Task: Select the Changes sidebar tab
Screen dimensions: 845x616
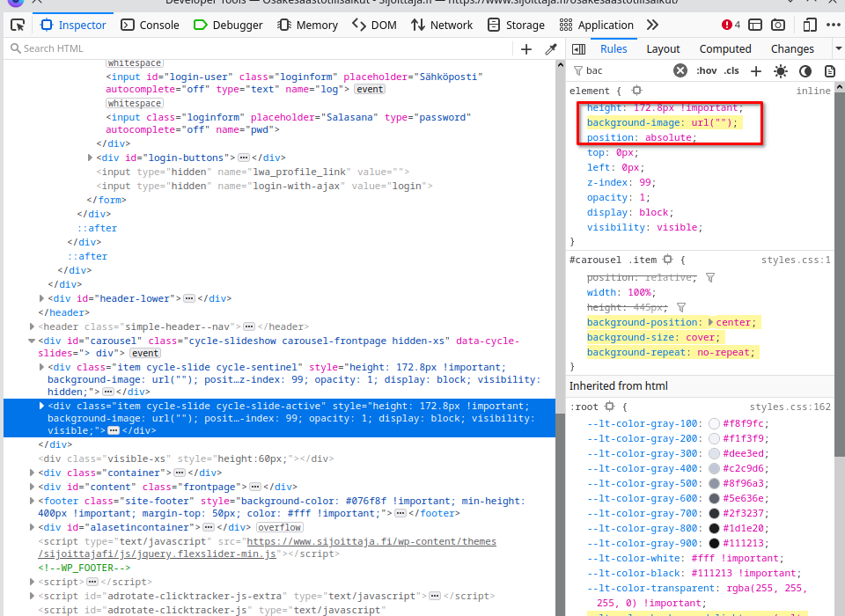Action: point(792,49)
